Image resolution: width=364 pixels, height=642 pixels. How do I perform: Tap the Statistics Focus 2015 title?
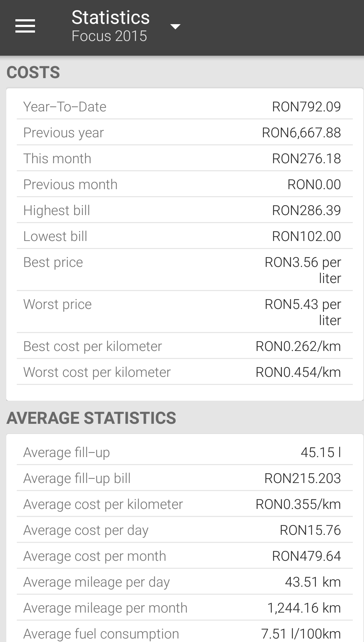pos(111,26)
